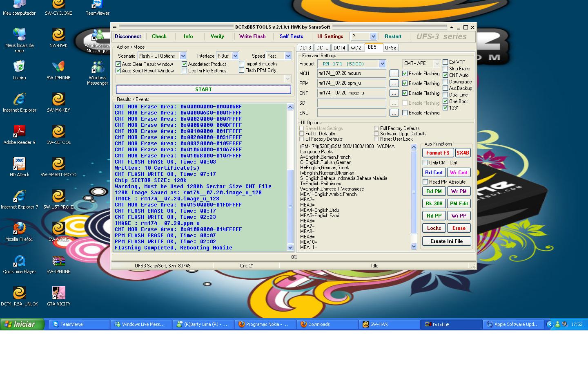Click the Format FS button

point(438,153)
